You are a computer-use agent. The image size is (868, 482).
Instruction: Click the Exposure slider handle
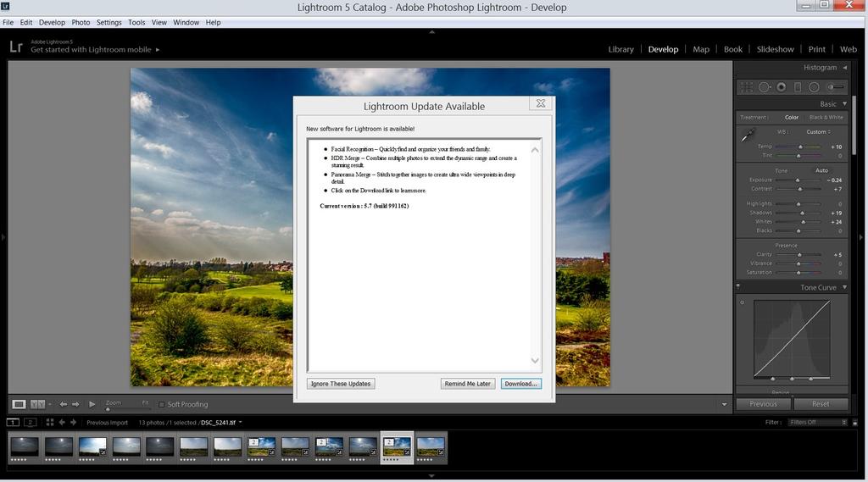tap(796, 180)
